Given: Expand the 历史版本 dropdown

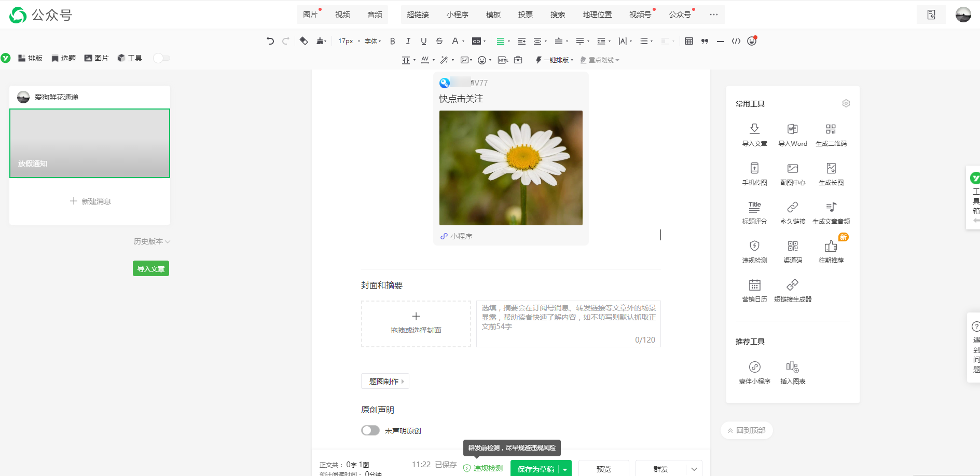Looking at the screenshot, I should coord(151,241).
